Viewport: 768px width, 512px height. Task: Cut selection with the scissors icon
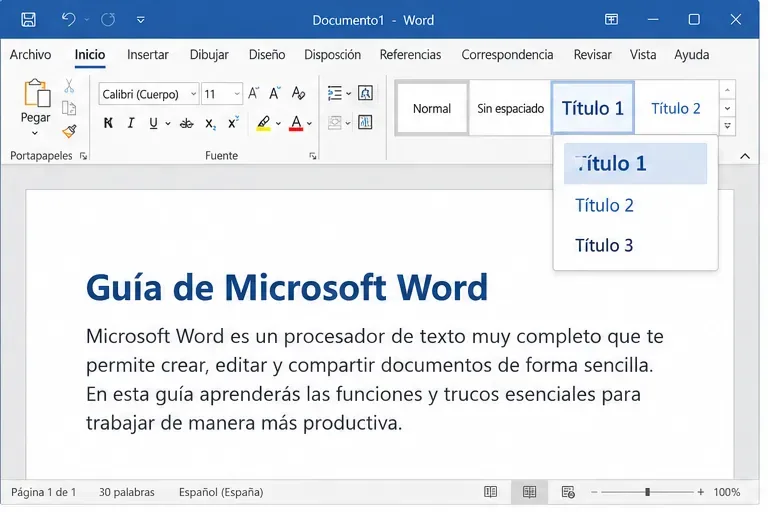69,86
